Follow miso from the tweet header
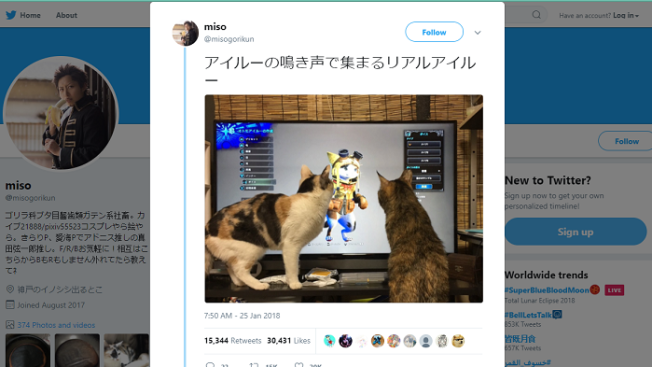Image resolution: width=652 pixels, height=367 pixels. click(x=434, y=32)
